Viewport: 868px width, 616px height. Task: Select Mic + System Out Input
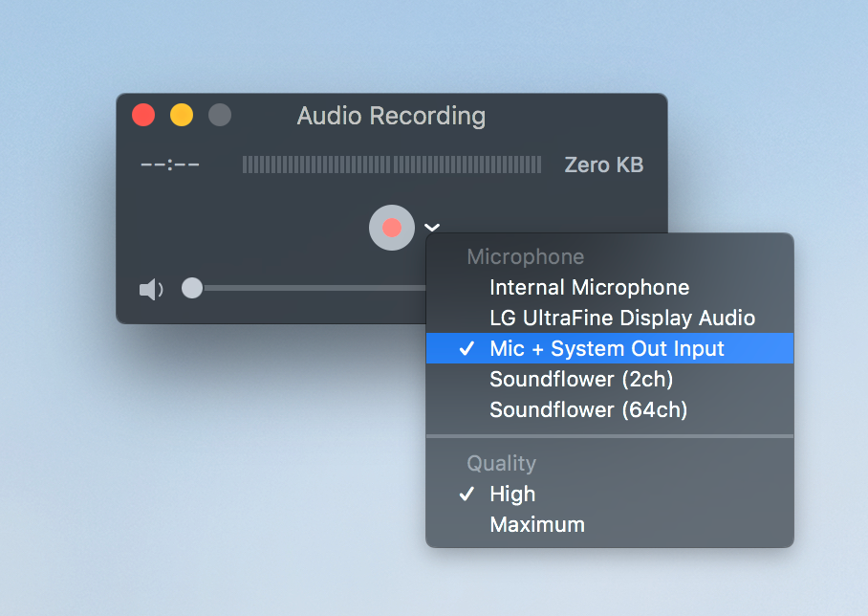[x=610, y=348]
